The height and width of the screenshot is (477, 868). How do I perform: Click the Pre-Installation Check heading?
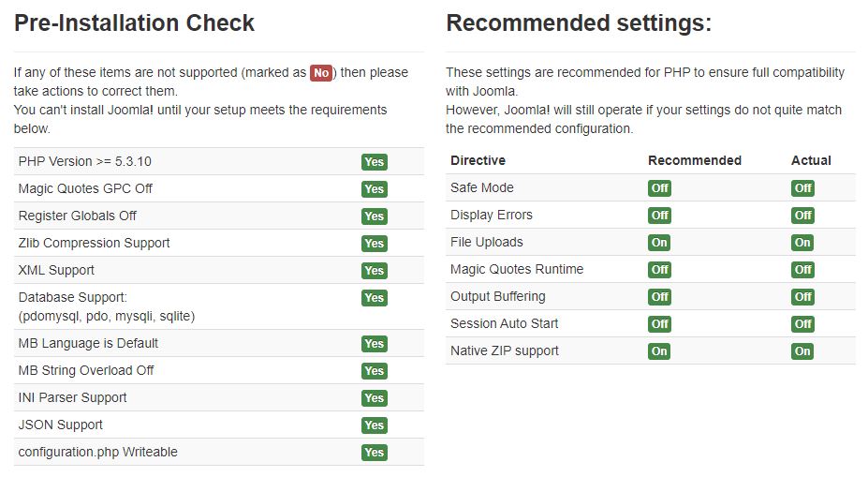coord(134,23)
